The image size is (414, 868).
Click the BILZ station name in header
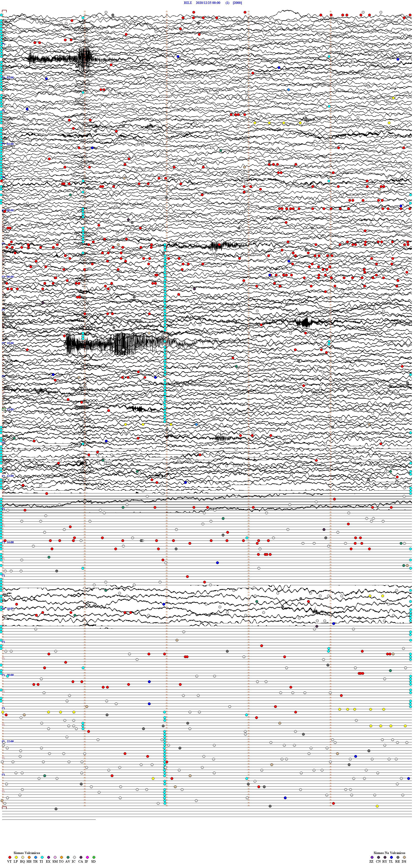[x=188, y=3]
